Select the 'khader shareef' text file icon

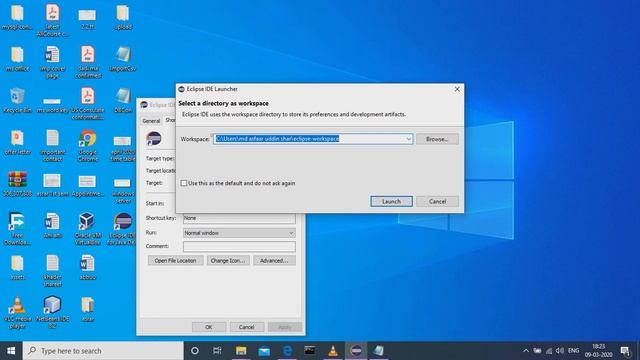click(x=52, y=271)
